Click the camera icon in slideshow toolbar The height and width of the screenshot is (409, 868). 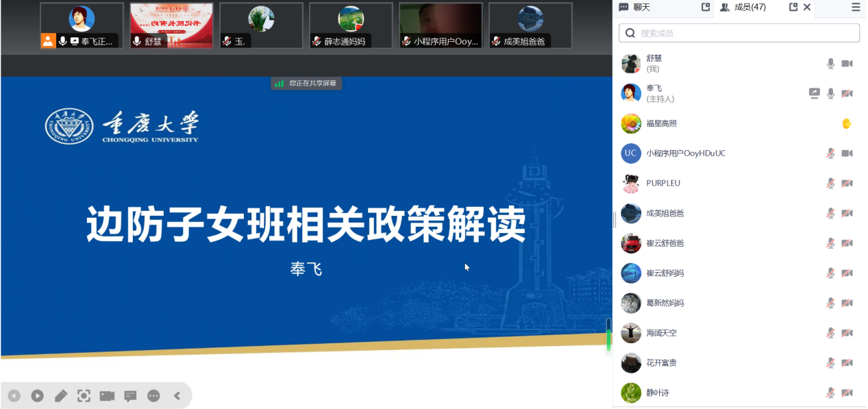pos(107,395)
